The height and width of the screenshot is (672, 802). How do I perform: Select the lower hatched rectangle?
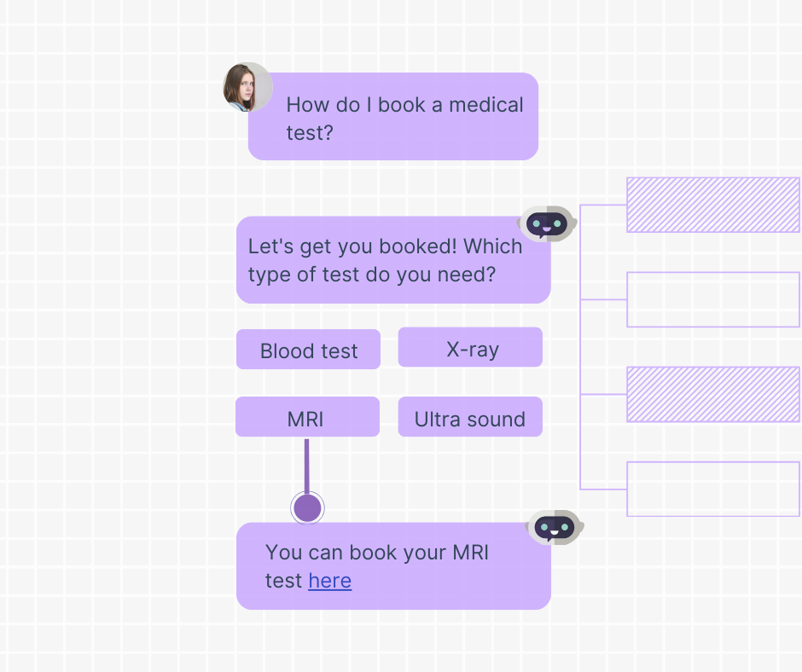coord(713,394)
